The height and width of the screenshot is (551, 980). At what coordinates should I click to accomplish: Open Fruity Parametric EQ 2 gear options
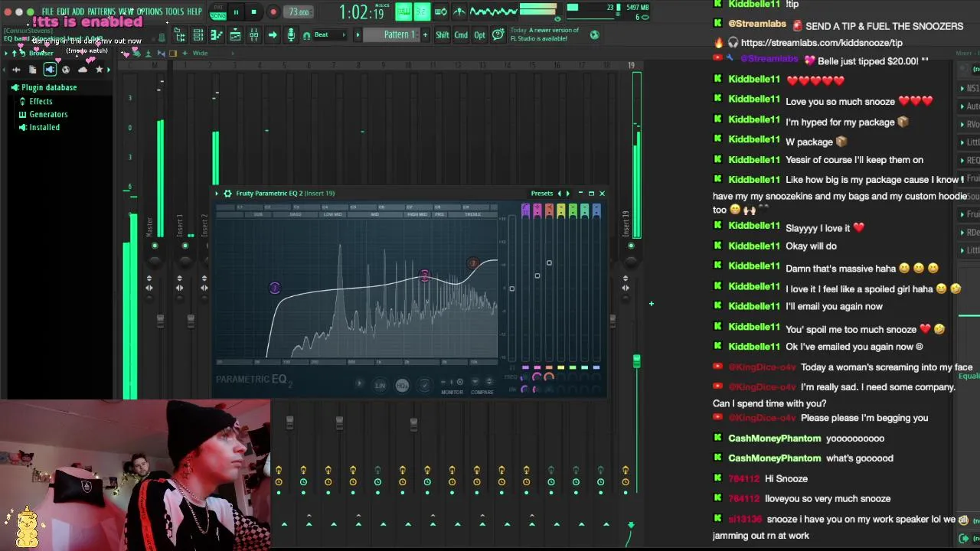(227, 194)
